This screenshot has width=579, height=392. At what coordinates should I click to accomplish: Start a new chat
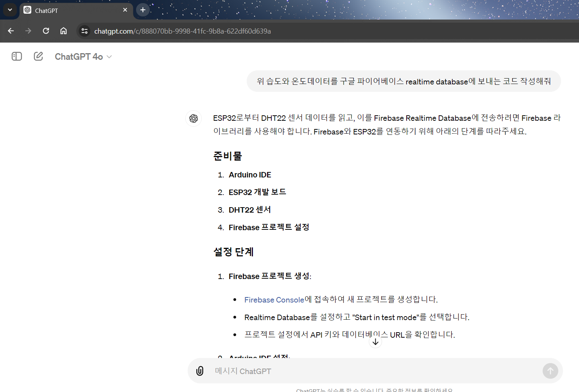click(x=38, y=56)
